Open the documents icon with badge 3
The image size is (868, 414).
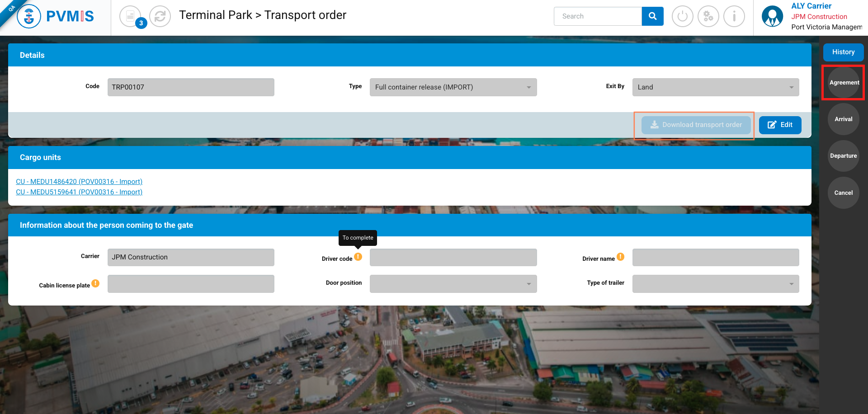tap(130, 17)
